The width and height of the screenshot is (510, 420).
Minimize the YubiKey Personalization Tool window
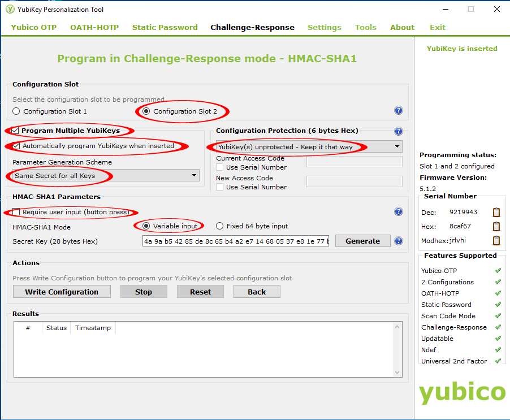[446, 9]
